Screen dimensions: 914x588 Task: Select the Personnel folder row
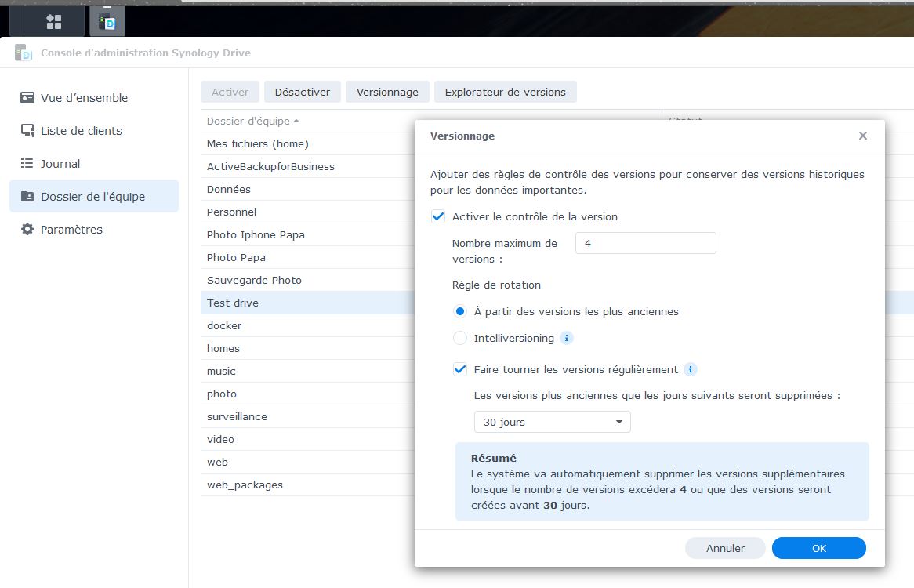308,212
